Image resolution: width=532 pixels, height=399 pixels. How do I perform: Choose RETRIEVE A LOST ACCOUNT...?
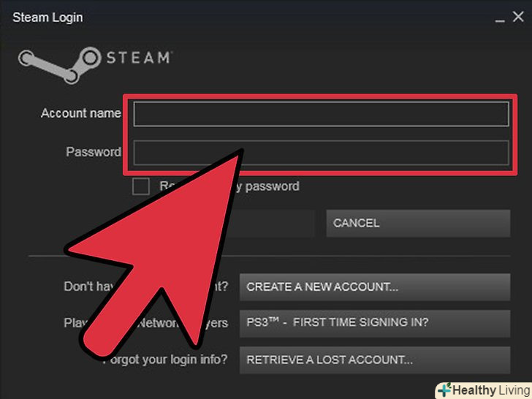(x=375, y=360)
